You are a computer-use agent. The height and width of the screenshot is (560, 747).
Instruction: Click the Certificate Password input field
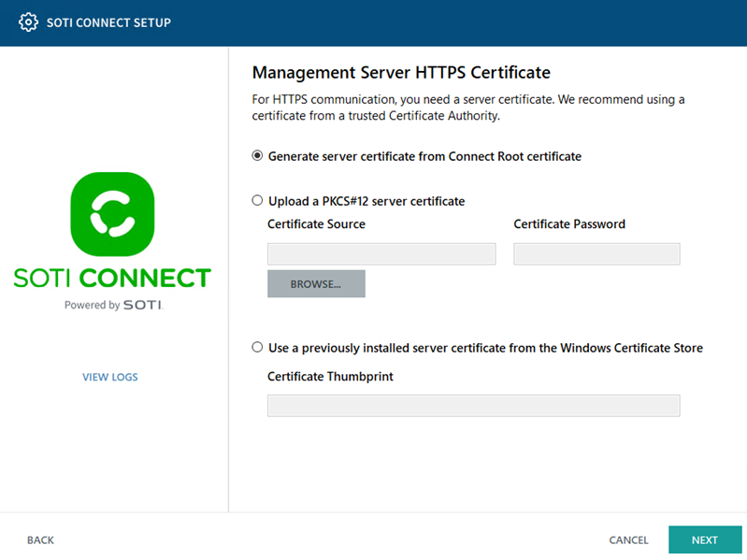click(596, 253)
